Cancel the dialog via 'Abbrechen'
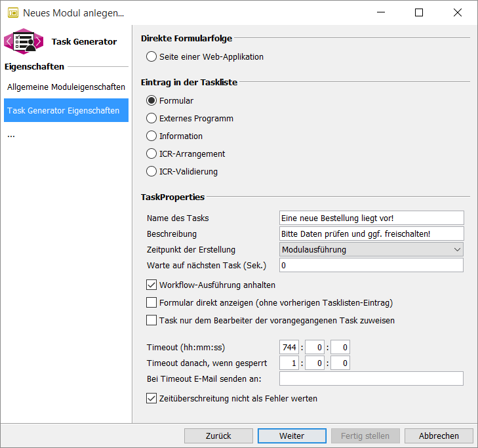Image resolution: width=478 pixels, height=448 pixels. [439, 436]
